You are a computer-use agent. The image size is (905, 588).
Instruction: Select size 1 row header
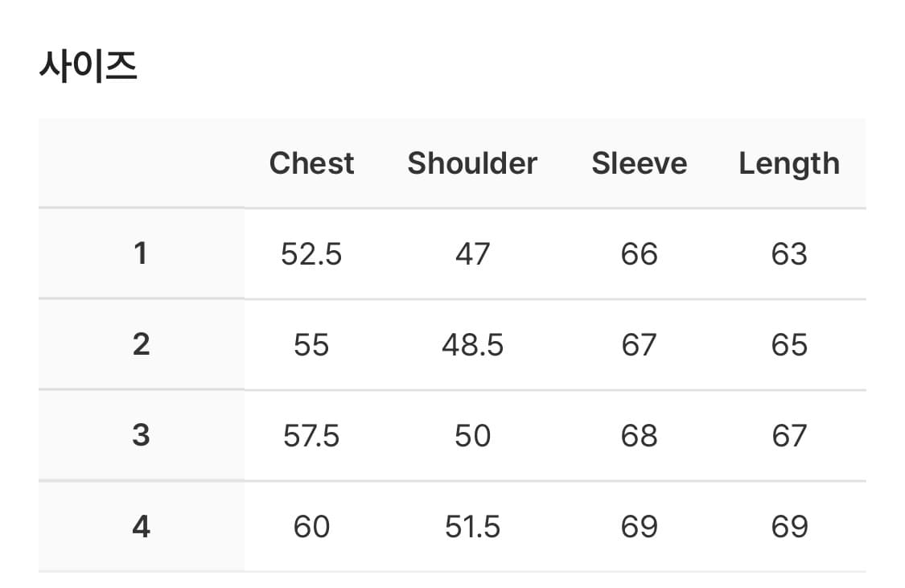pos(141,254)
